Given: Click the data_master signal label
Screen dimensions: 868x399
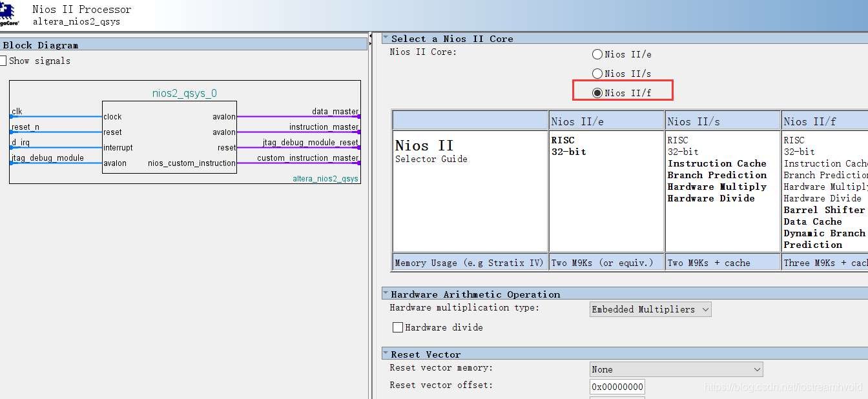Looking at the screenshot, I should 335,112.
